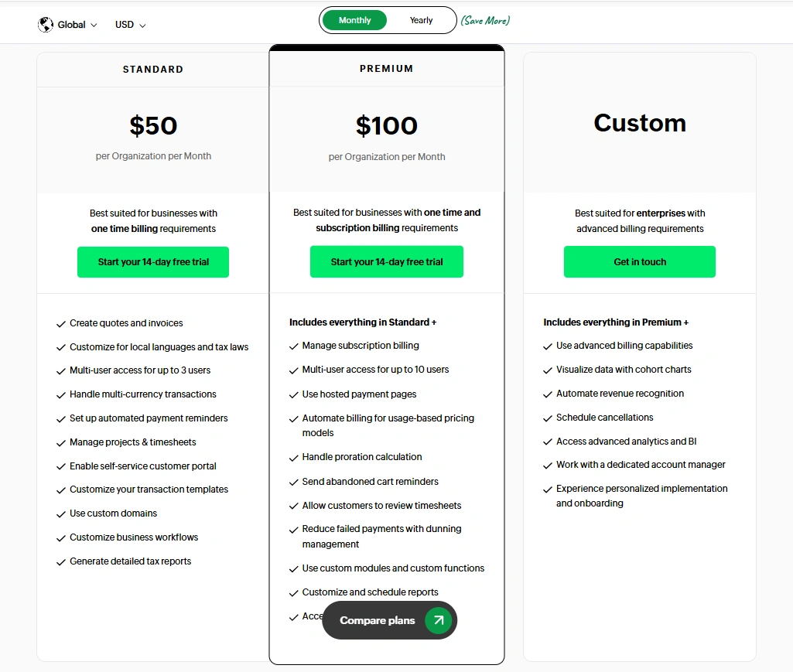Image resolution: width=793 pixels, height=672 pixels.
Task: Click checkmark beside Send abandoned cart reminders
Action: click(294, 482)
